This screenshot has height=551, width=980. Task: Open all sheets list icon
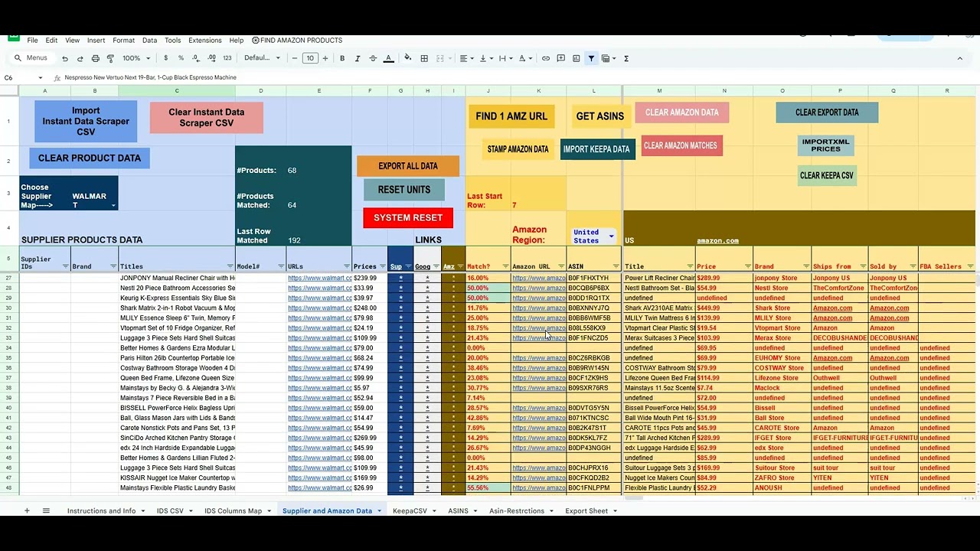(x=46, y=510)
